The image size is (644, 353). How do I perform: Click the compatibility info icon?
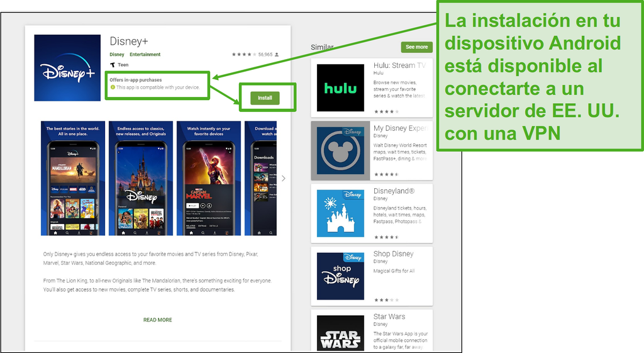tap(113, 87)
